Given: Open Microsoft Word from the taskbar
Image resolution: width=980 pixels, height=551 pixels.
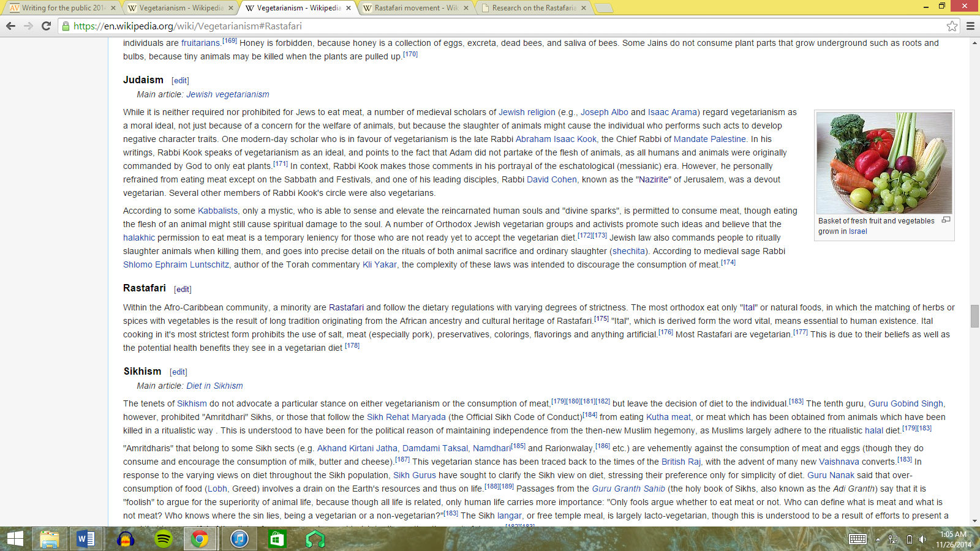Looking at the screenshot, I should point(86,539).
